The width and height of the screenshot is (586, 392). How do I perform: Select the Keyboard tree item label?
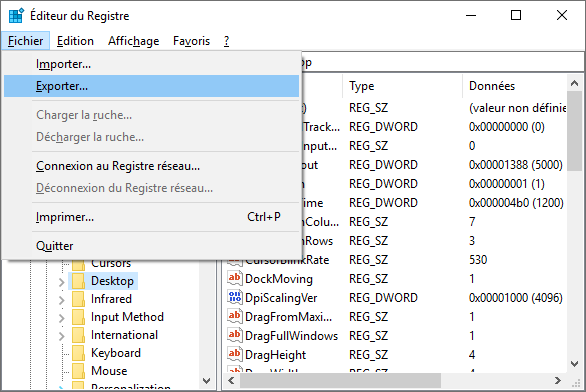point(115,353)
